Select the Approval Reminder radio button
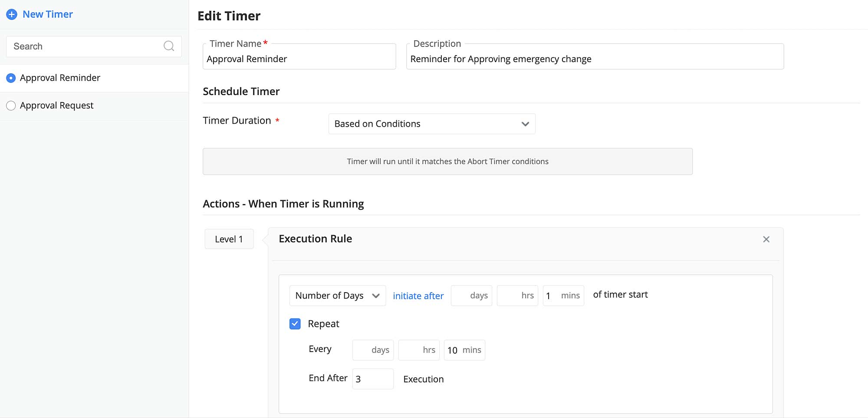 (x=11, y=78)
